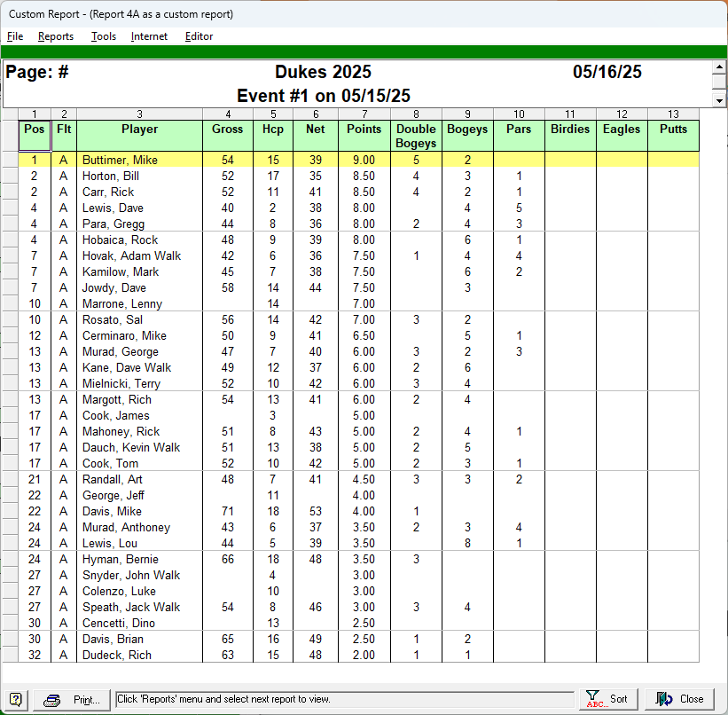Select the Gross column header
The height and width of the screenshot is (715, 728).
[x=228, y=130]
